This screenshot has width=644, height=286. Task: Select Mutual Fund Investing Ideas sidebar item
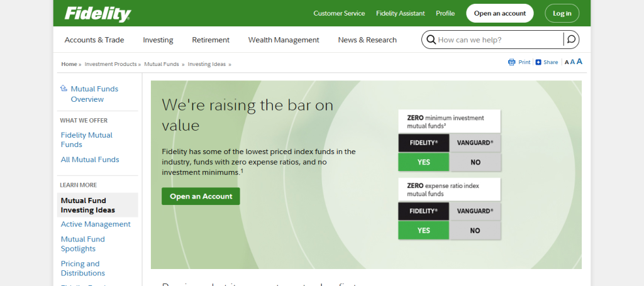[97, 205]
